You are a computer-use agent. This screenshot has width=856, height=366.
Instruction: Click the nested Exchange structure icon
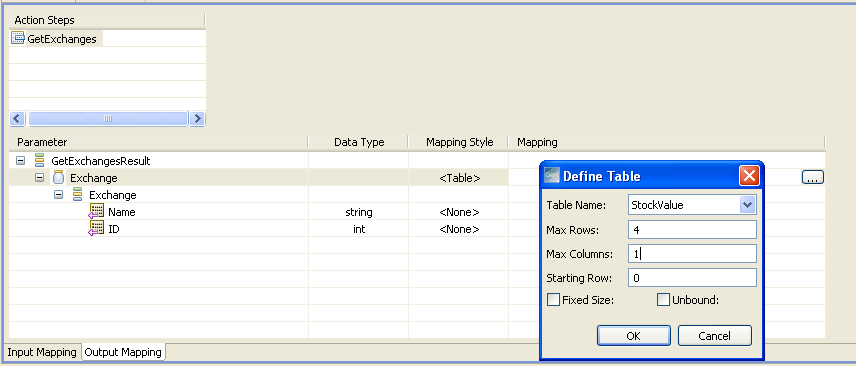[x=78, y=194]
